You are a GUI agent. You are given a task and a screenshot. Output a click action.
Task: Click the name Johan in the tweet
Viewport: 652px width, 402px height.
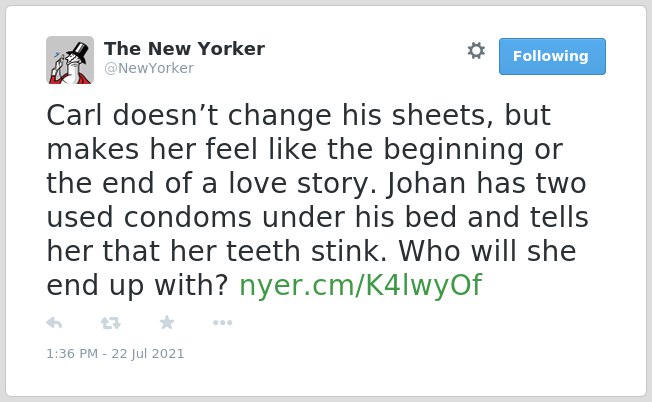(426, 184)
